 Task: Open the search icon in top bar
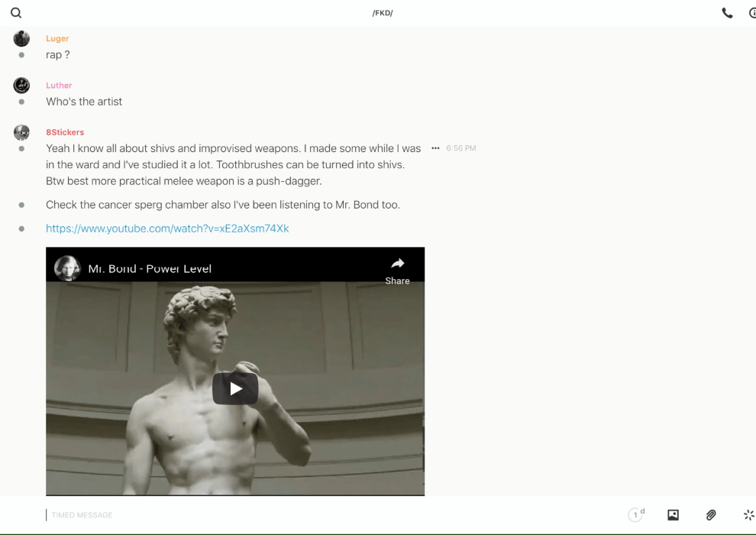(x=16, y=13)
